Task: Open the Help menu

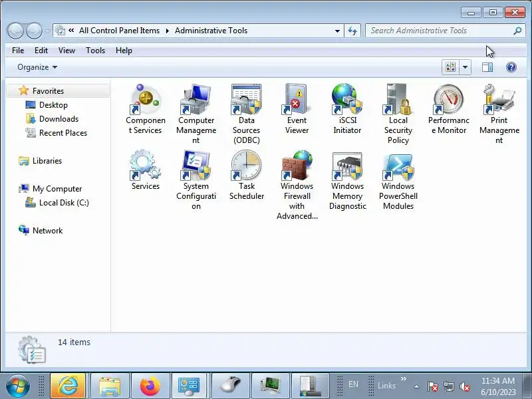Action: tap(124, 51)
